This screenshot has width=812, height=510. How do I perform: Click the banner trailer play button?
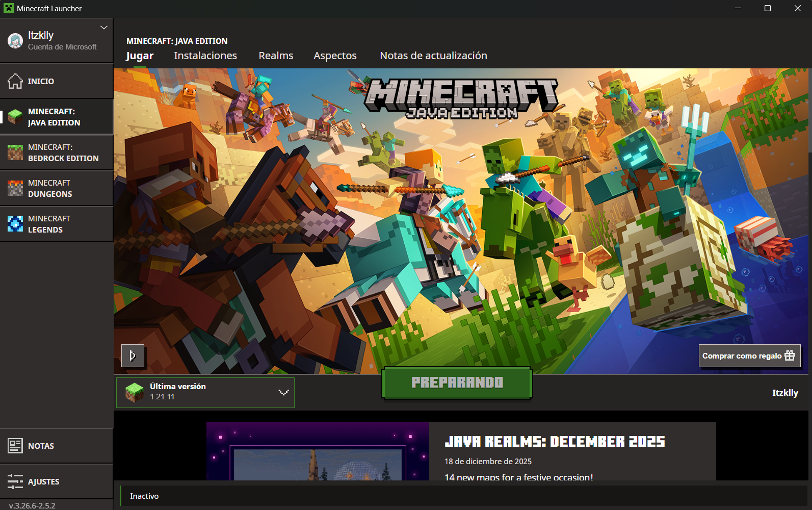133,355
